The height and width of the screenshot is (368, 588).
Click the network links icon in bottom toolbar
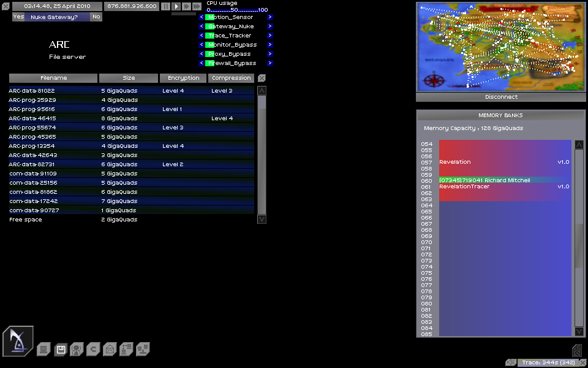coord(143,349)
